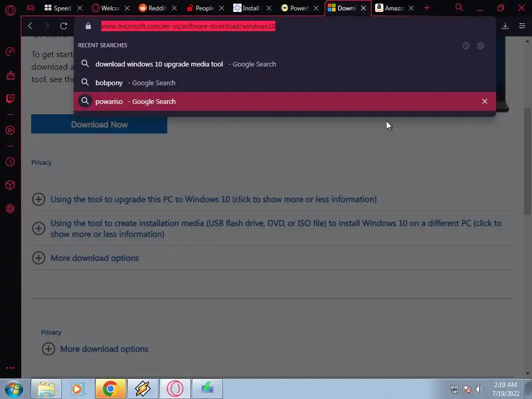
Task: Click the lock site-info icon
Action: (x=88, y=26)
